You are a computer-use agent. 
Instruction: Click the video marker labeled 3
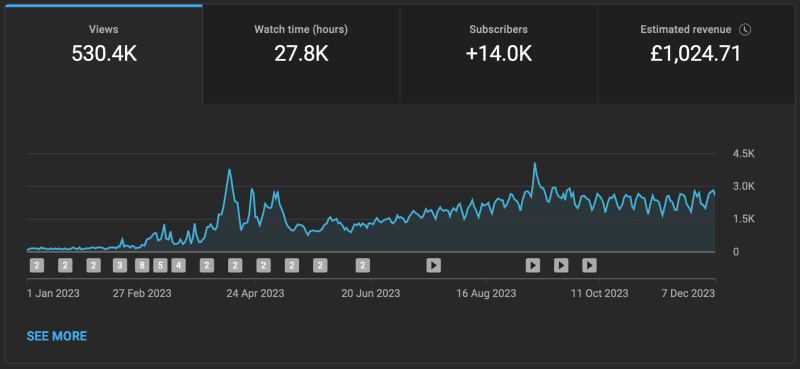120,265
